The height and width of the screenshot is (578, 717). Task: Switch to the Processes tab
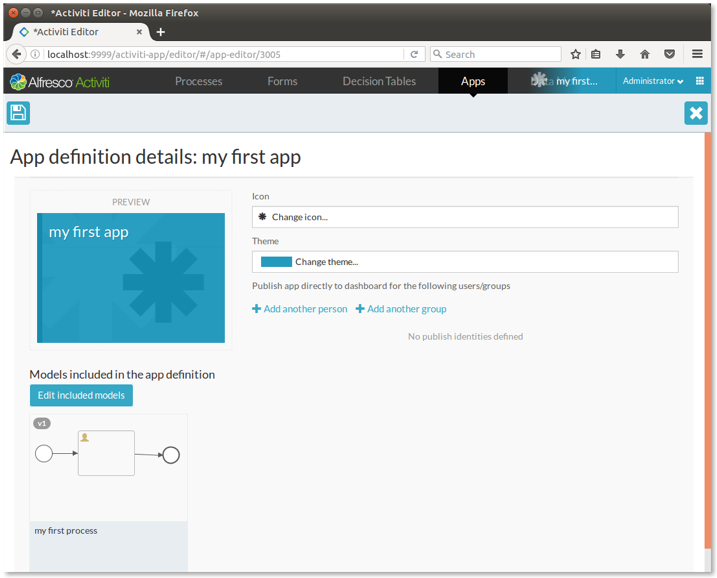point(198,81)
